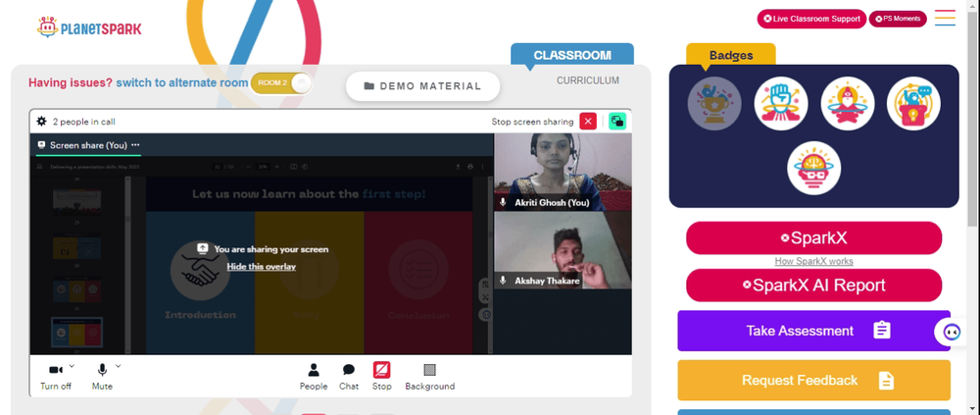The height and width of the screenshot is (415, 980).
Task: Click Request Feedback button
Action: (813, 380)
